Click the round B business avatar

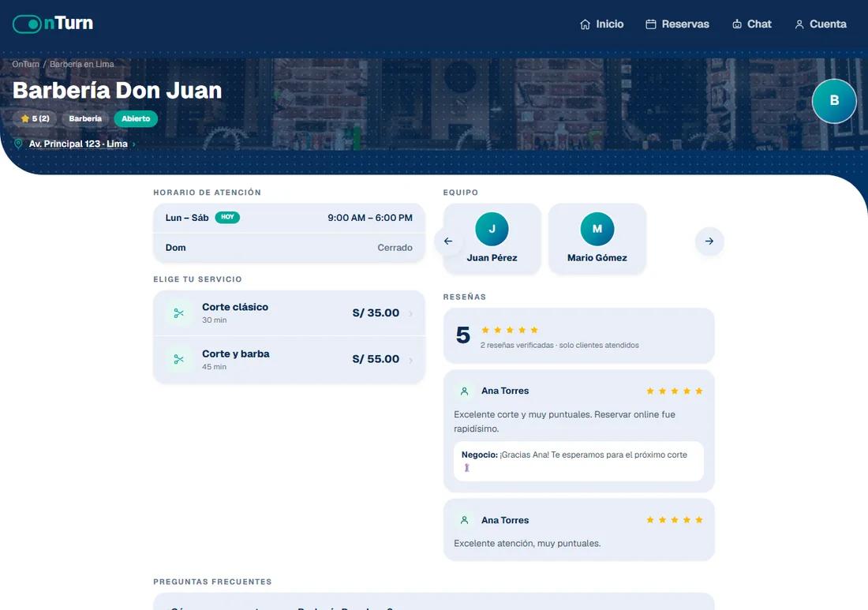pos(834,101)
